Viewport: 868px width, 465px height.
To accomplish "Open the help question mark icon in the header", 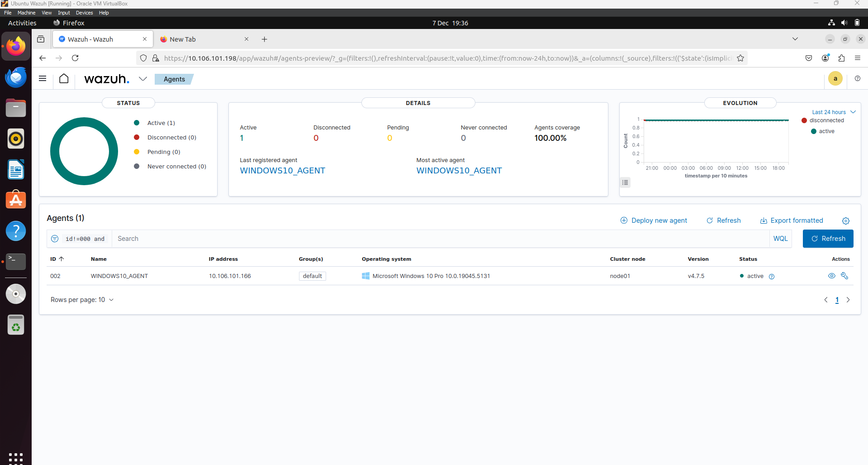I will (857, 78).
